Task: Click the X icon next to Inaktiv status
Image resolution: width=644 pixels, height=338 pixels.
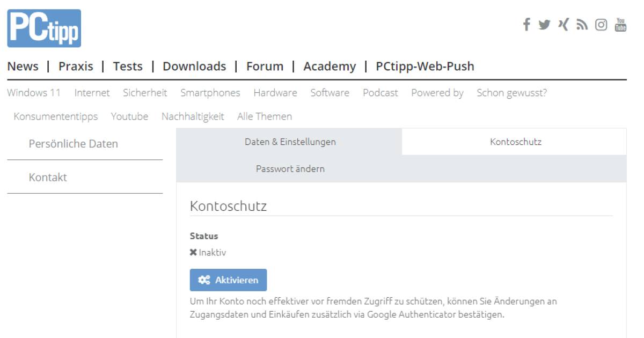Action: click(x=193, y=252)
